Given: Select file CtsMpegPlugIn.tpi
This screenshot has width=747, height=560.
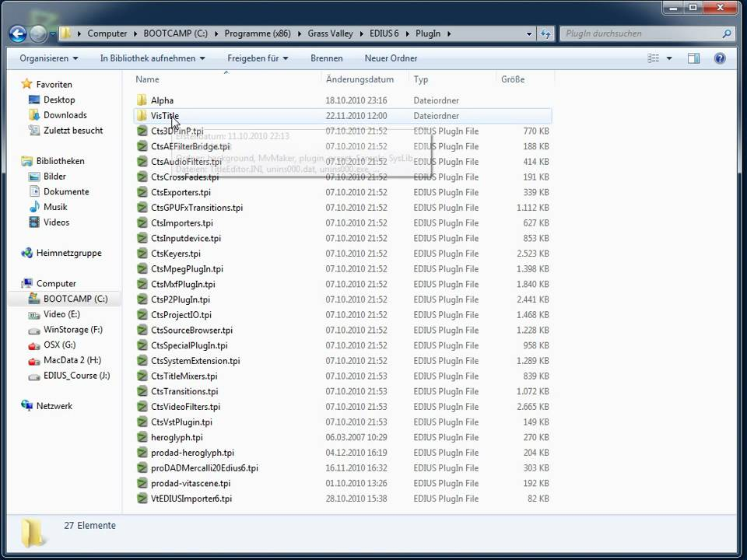Looking at the screenshot, I should coord(187,269).
